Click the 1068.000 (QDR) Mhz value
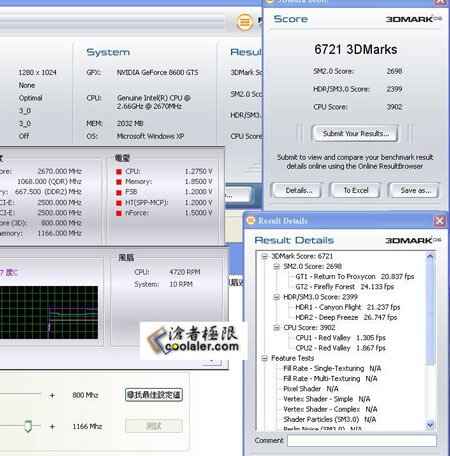The image size is (450, 456). (x=49, y=181)
